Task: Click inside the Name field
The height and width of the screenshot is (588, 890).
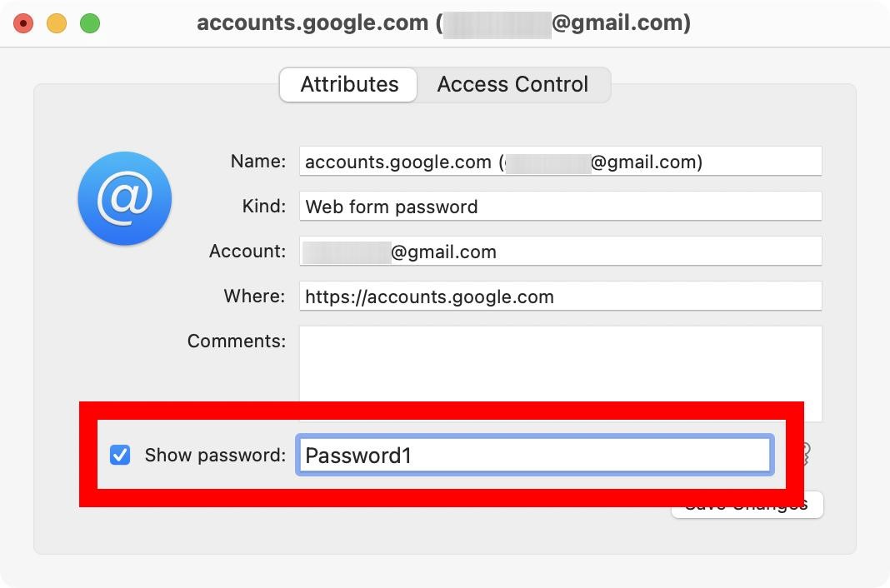Action: coord(560,161)
